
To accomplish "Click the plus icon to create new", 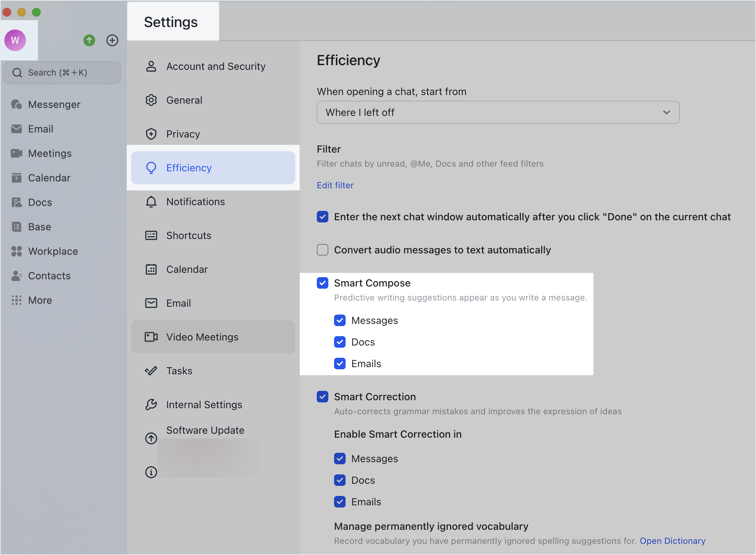I will point(112,40).
